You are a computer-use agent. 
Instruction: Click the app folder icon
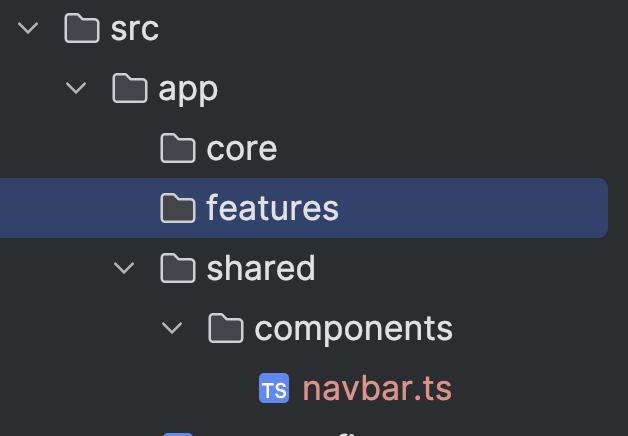130,89
